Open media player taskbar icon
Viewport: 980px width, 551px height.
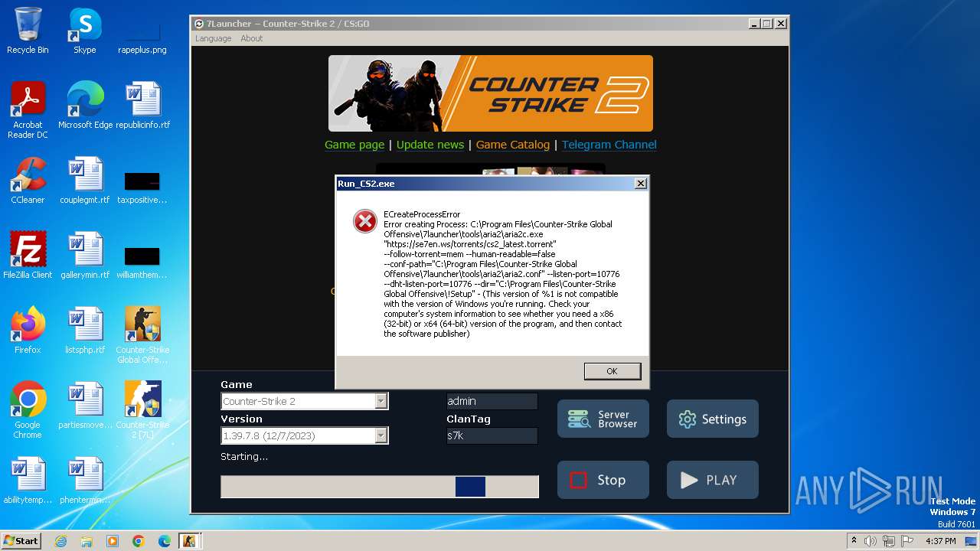[x=113, y=541]
